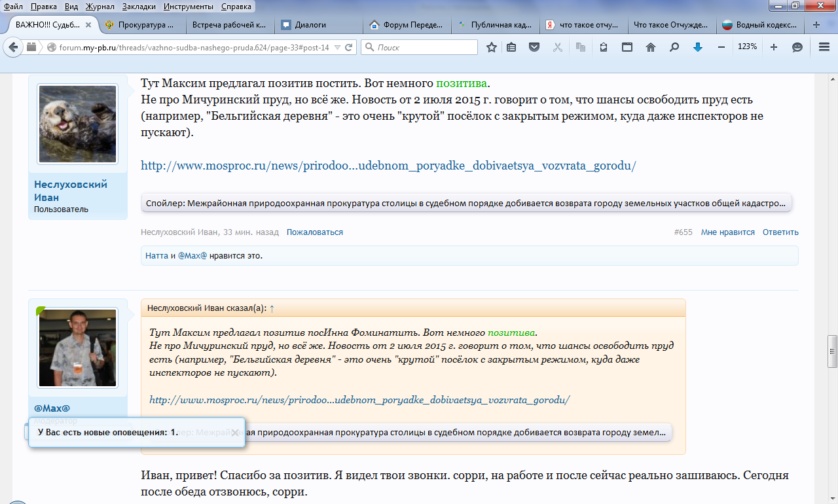Image resolution: width=838 pixels, height=504 pixels.
Task: Click Ответить on post #655
Action: click(780, 232)
